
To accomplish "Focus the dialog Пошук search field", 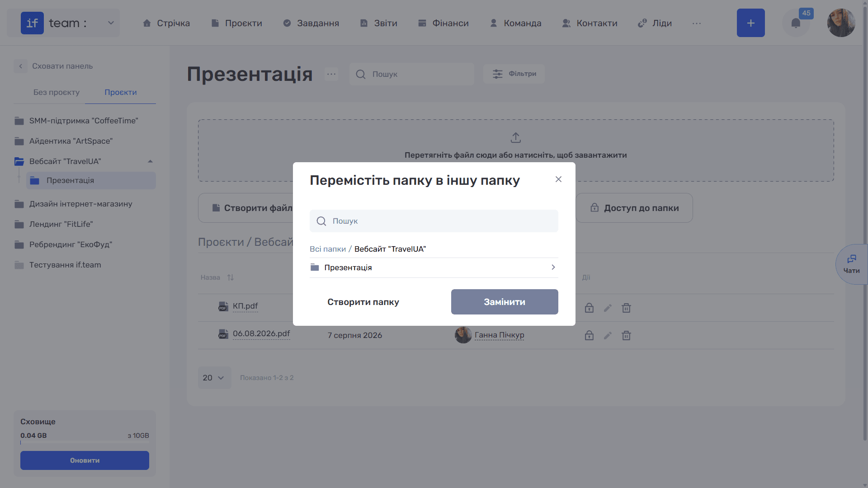I will (434, 221).
